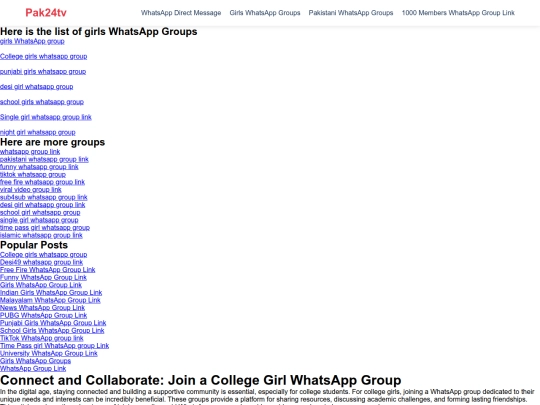Follow the 'News WhatsApp Group Link'

tap(42, 308)
